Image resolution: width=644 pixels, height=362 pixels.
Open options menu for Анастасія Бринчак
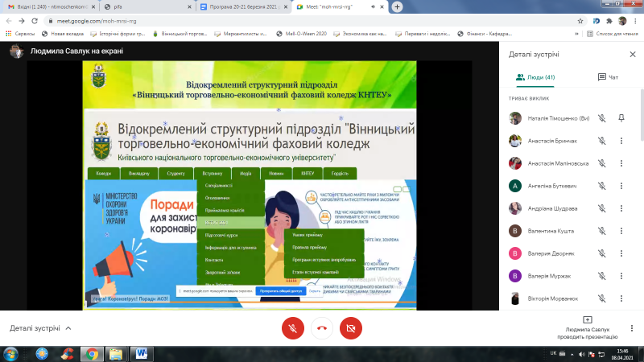point(621,141)
